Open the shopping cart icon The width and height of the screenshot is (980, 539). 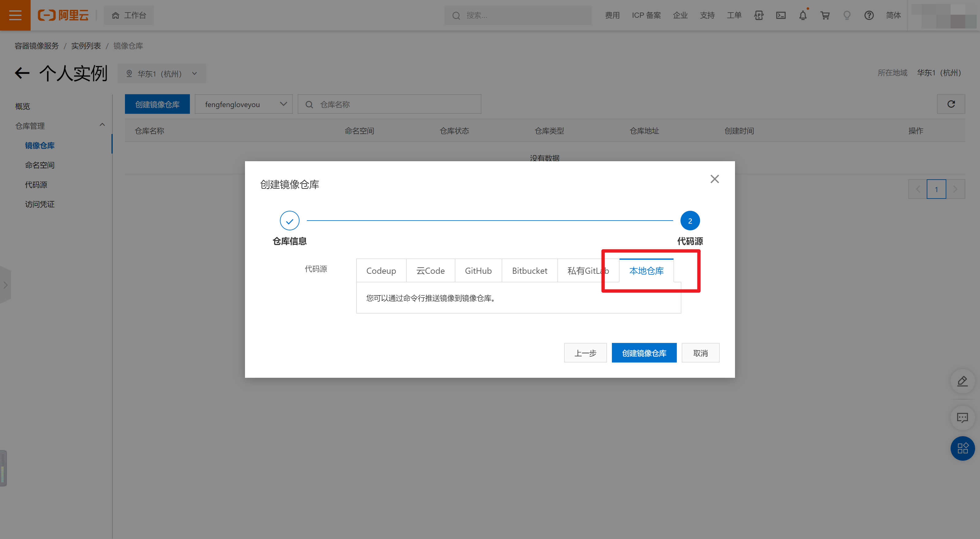(825, 15)
